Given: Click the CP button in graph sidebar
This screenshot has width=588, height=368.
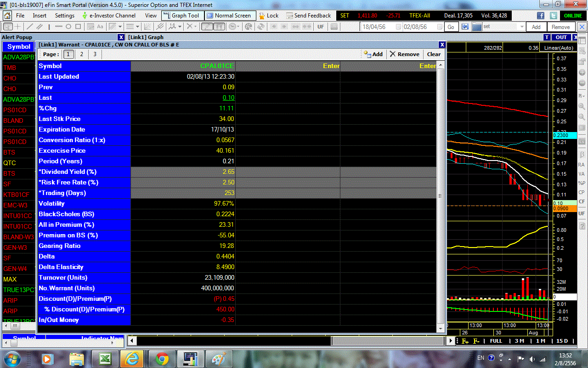Looking at the screenshot, I should point(582,192).
